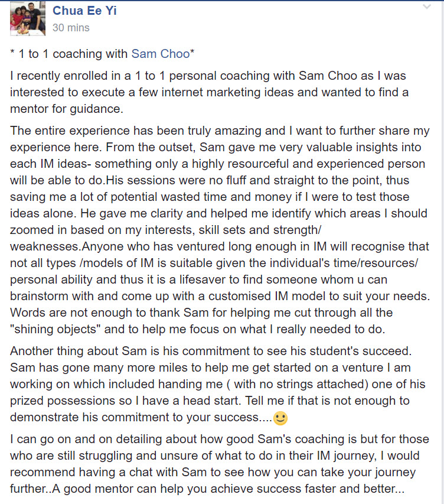The height and width of the screenshot is (504, 444).
Task: Click the post title line about 1 to 1 coaching
Action: tap(102, 54)
